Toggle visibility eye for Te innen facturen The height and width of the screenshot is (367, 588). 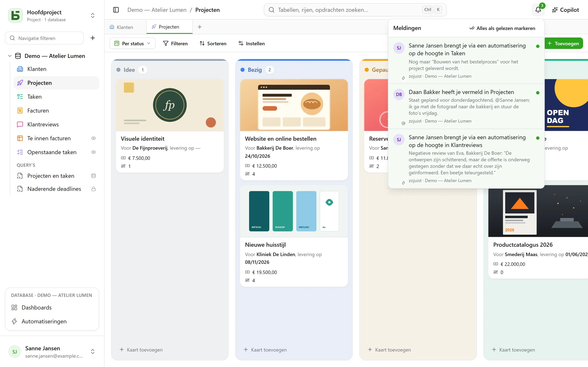[93, 138]
